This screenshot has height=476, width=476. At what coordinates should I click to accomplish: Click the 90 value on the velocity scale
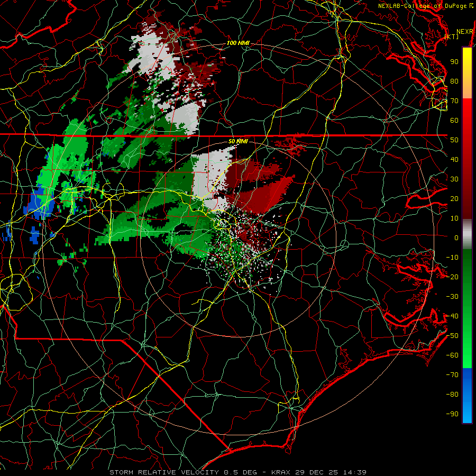point(454,62)
